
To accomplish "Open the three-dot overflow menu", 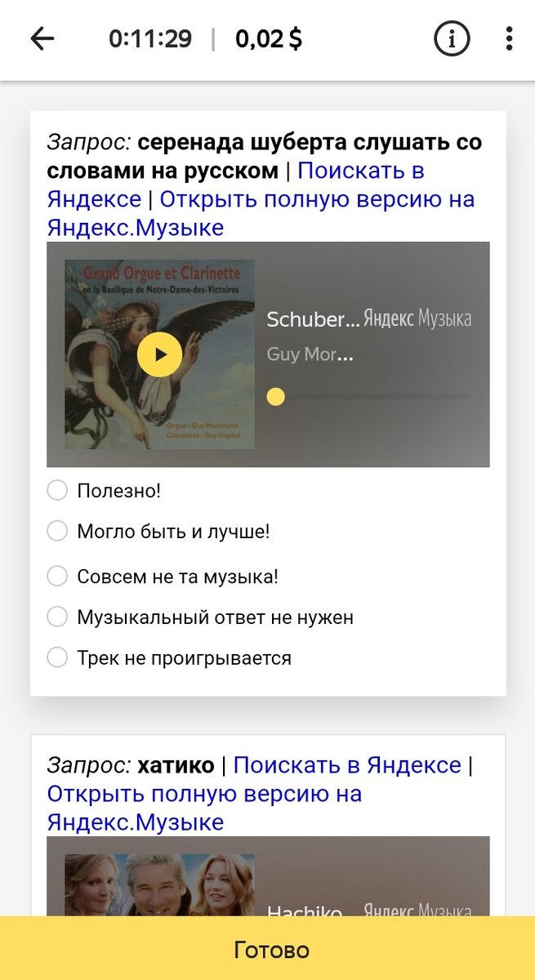I will 510,37.
